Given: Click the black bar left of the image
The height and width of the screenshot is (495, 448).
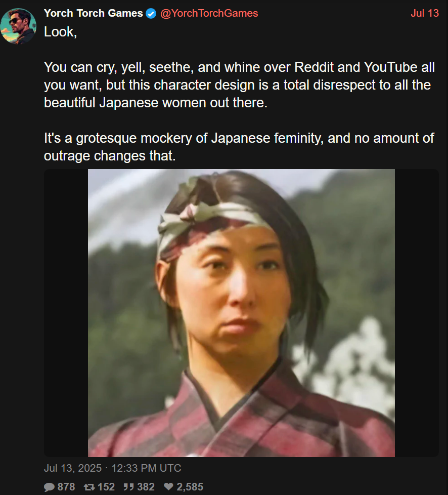Looking at the screenshot, I should tap(66, 313).
